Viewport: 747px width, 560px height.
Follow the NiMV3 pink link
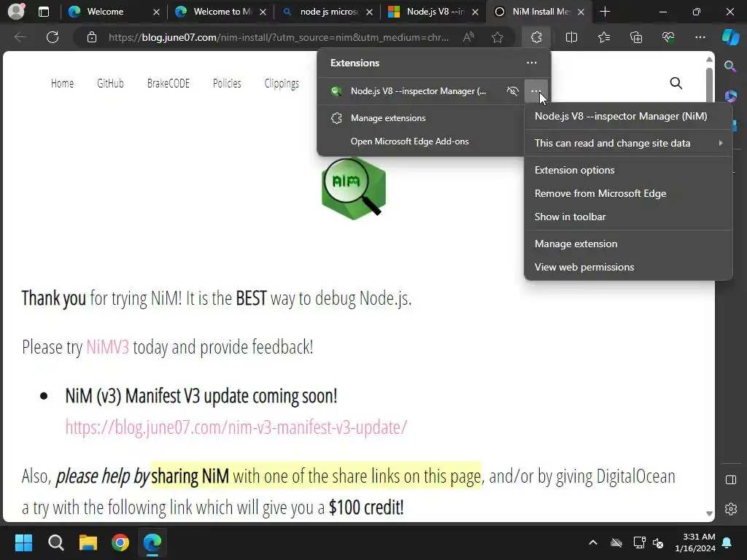(108, 347)
